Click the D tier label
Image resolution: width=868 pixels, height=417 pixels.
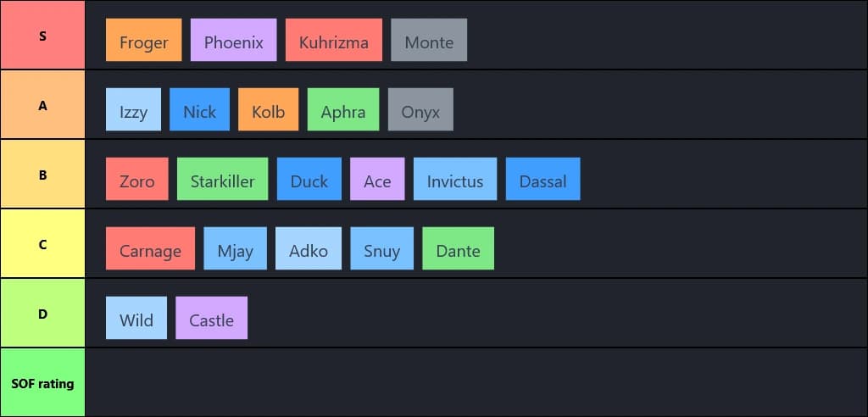click(x=42, y=314)
